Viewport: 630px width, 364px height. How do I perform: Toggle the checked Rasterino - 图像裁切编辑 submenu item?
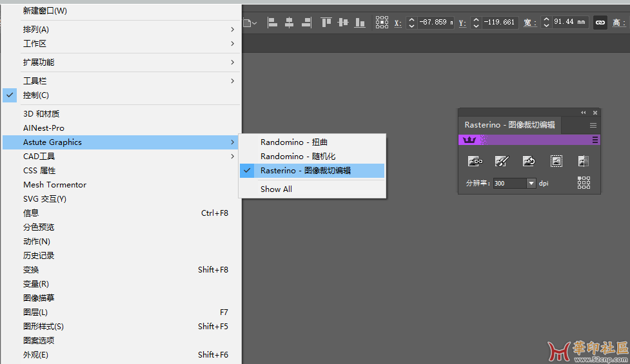click(312, 171)
